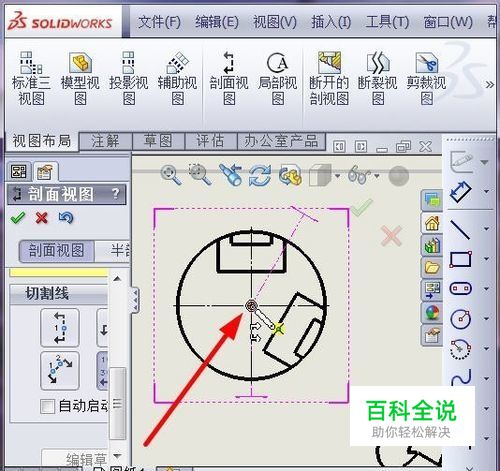This screenshot has height=471, width=500.
Task: Collapse the left panel with splitter handle
Action: [135, 300]
